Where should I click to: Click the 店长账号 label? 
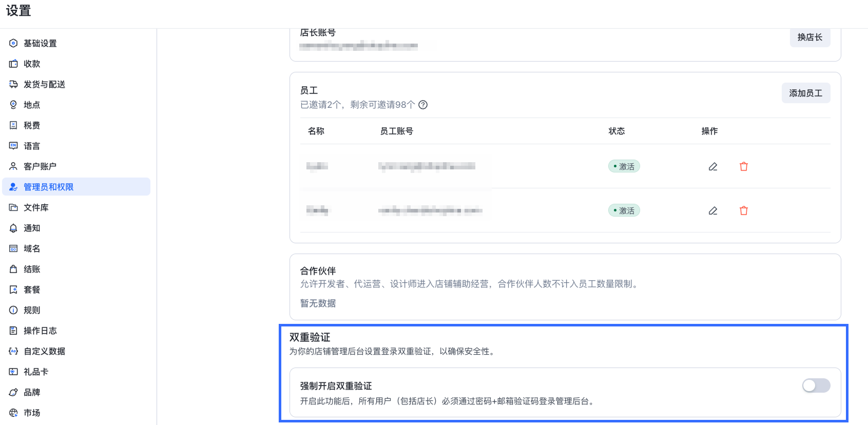pyautogui.click(x=318, y=32)
